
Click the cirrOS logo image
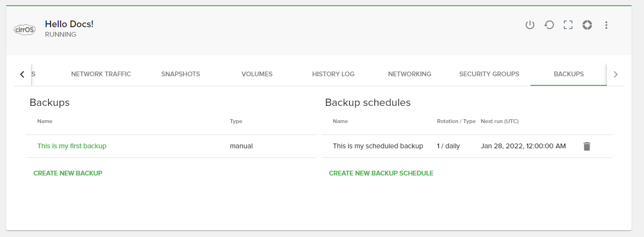25,30
